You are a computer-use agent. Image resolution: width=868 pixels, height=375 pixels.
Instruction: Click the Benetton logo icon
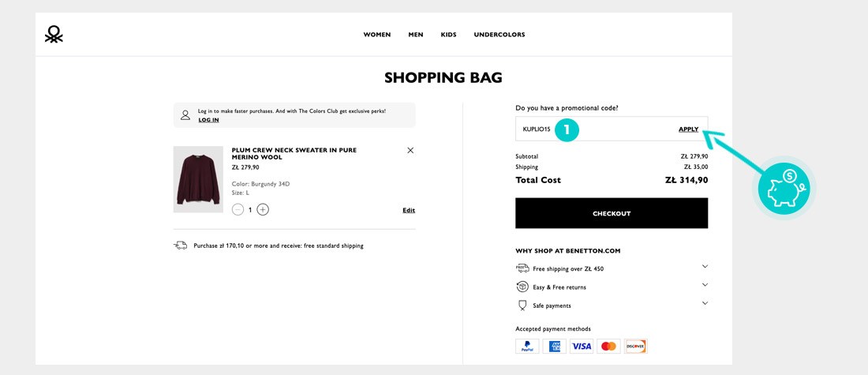tap(54, 34)
